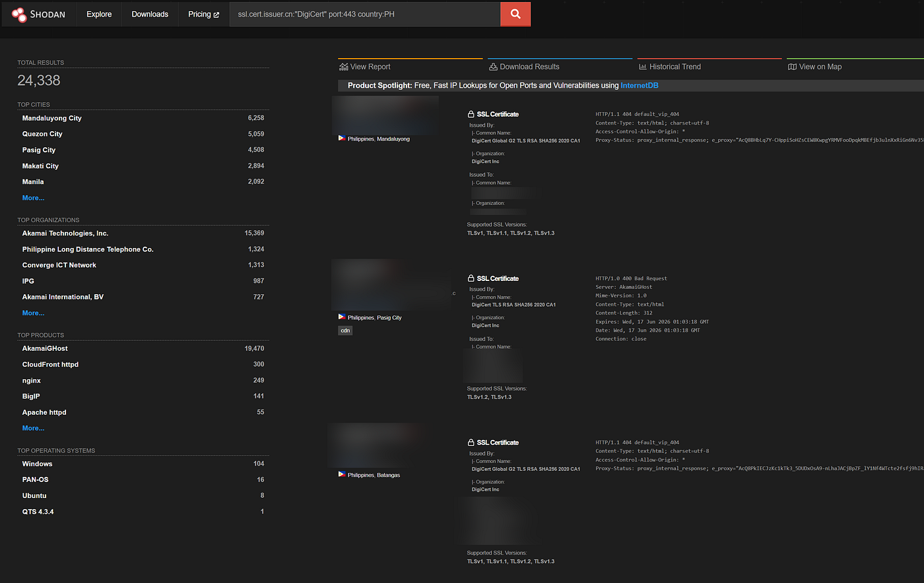Select Download Results
This screenshot has height=583, width=924.
(x=524, y=67)
